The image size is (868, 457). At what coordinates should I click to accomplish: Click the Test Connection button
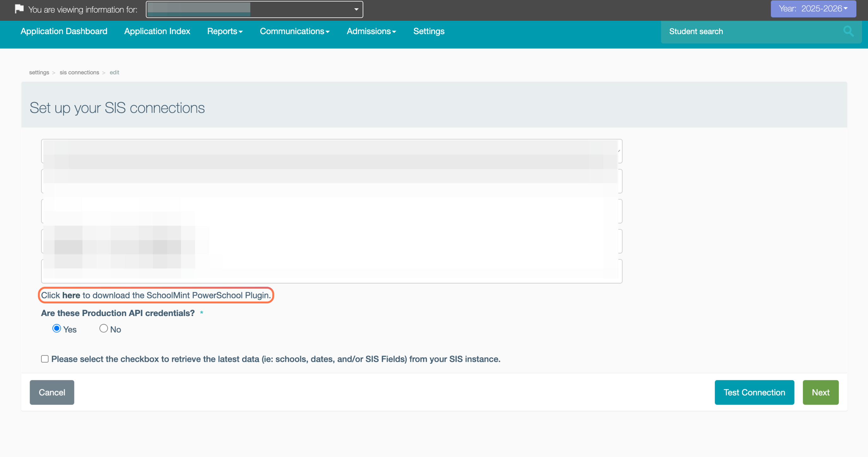(754, 392)
